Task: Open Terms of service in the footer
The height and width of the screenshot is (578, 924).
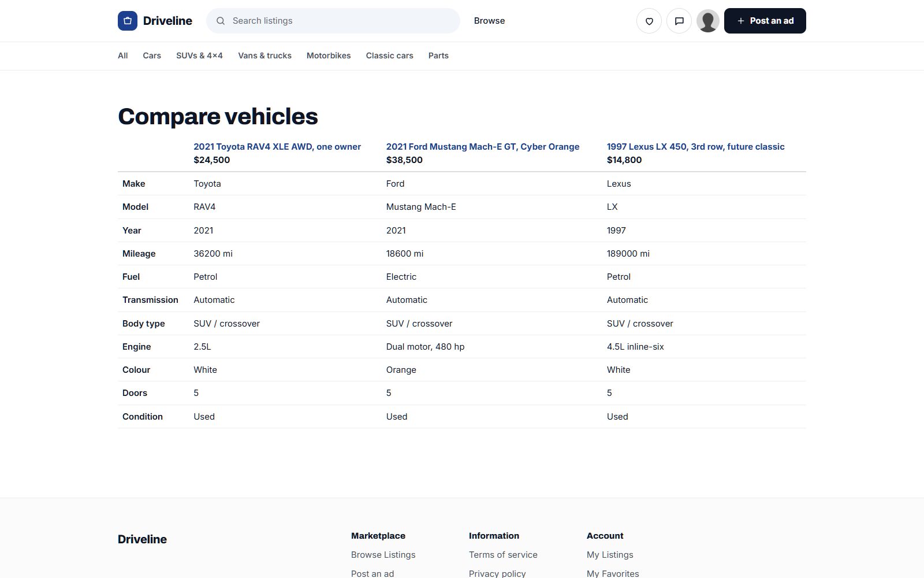Action: [503, 555]
